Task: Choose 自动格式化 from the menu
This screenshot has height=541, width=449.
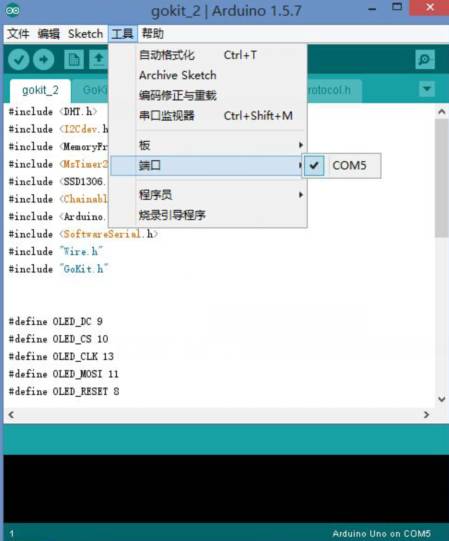Action: tap(208, 55)
